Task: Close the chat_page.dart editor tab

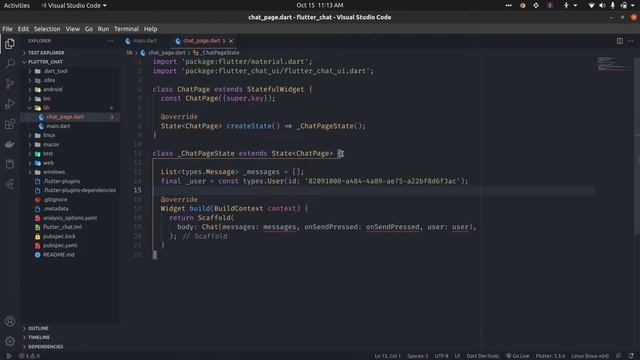Action: [231, 41]
